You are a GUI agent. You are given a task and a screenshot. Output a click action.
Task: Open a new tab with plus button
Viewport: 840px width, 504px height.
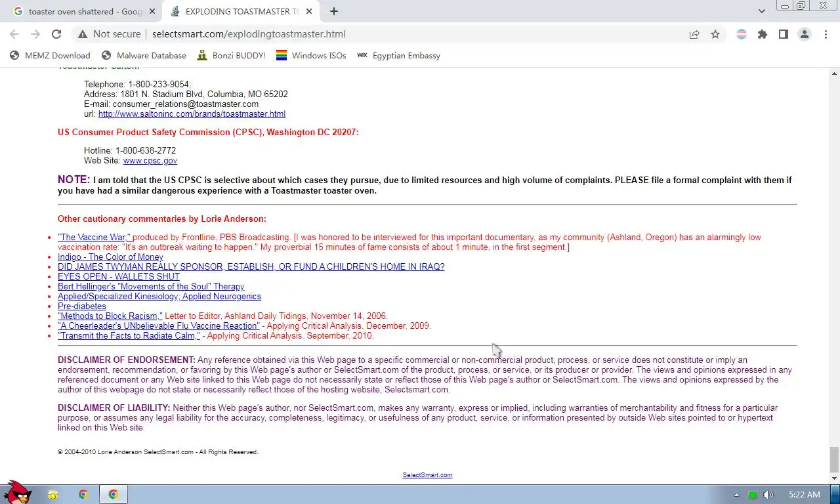tap(334, 11)
